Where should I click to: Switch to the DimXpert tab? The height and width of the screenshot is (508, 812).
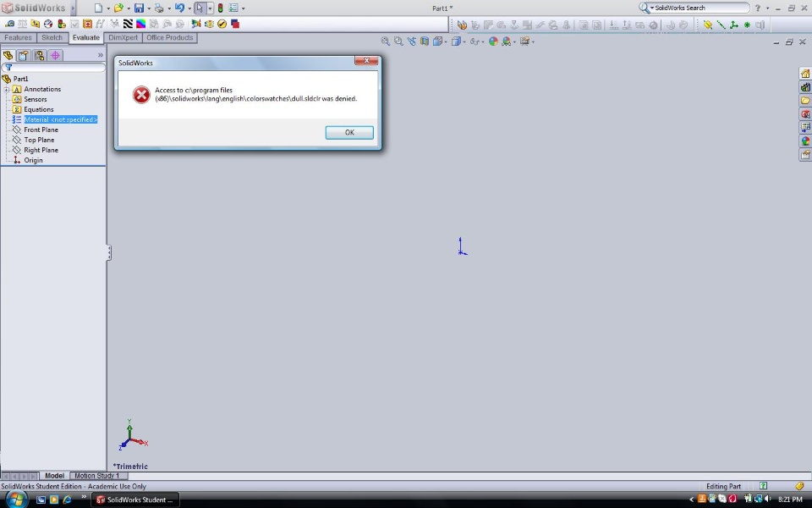click(123, 38)
